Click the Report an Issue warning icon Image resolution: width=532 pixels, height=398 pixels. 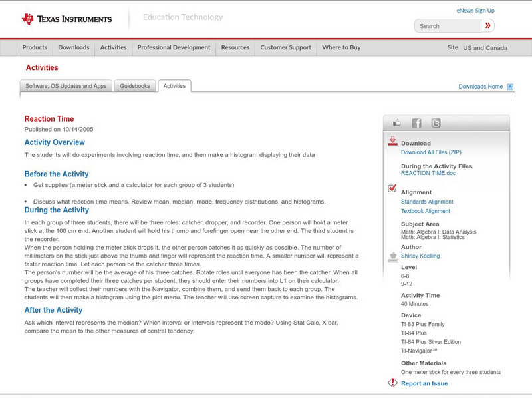coord(392,383)
